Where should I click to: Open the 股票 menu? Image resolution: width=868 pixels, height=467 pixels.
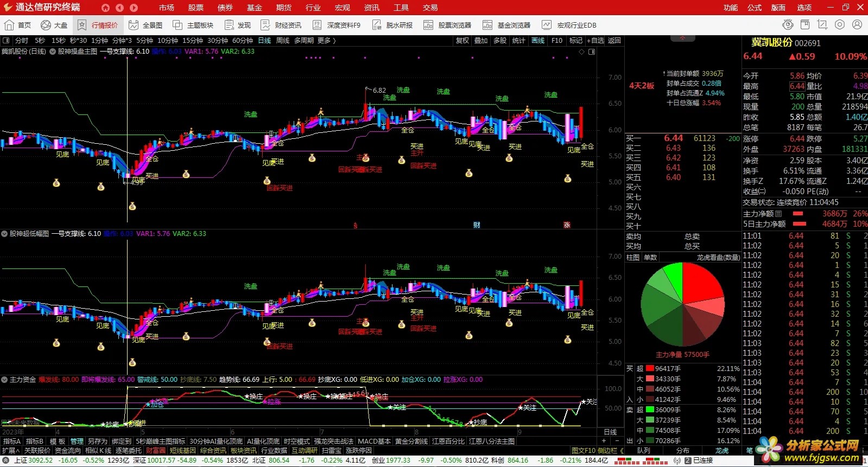196,8
